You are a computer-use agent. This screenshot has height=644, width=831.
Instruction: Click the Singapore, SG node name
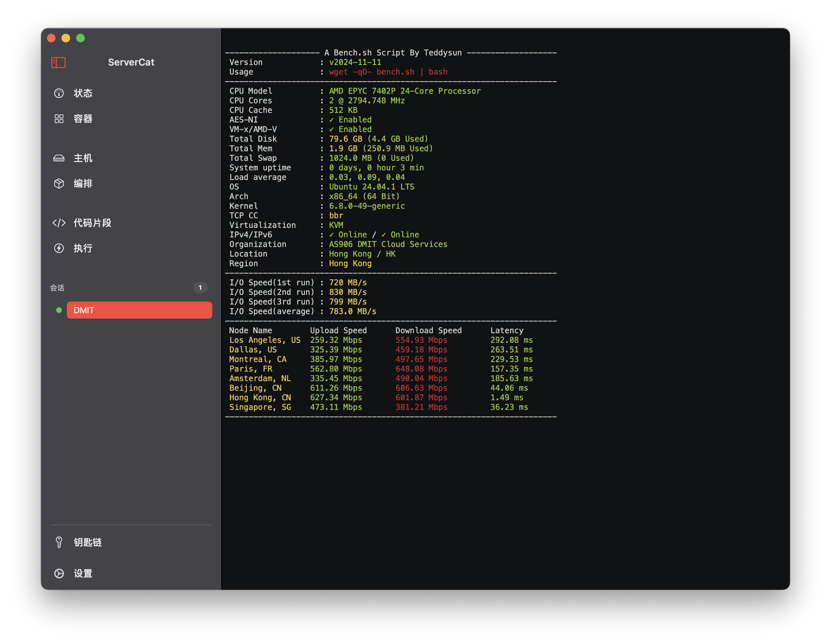tap(260, 407)
